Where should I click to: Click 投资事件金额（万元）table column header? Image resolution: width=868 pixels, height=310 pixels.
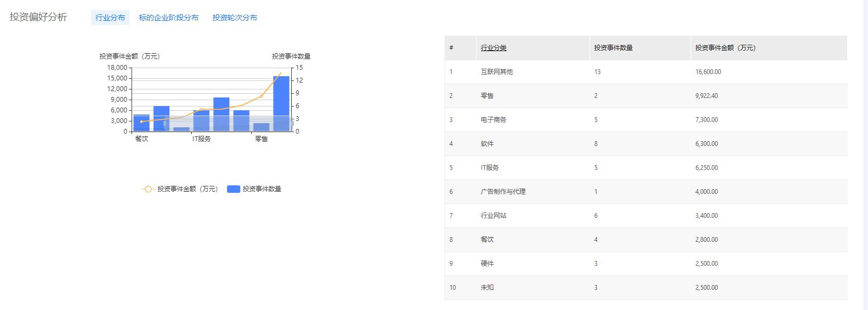click(x=725, y=48)
